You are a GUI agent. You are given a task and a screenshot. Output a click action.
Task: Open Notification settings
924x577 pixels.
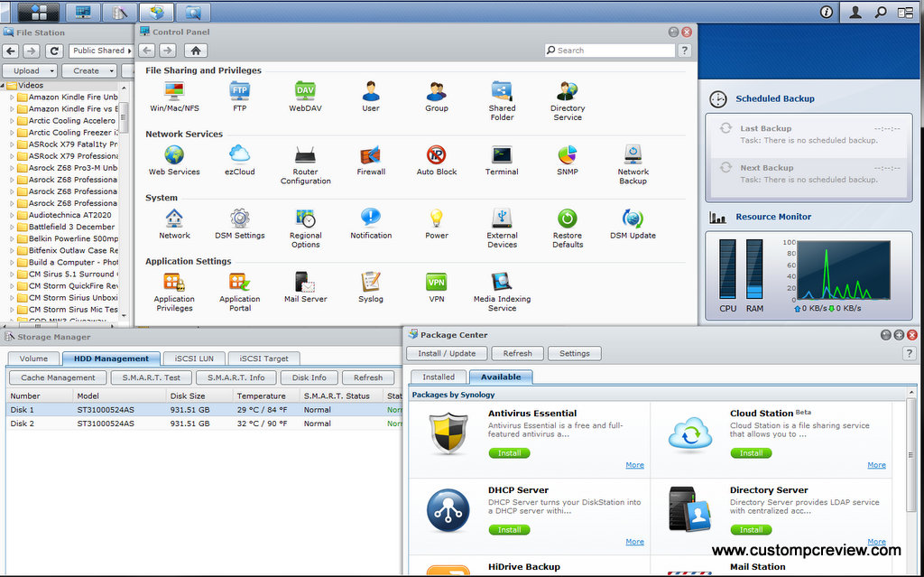click(x=371, y=224)
